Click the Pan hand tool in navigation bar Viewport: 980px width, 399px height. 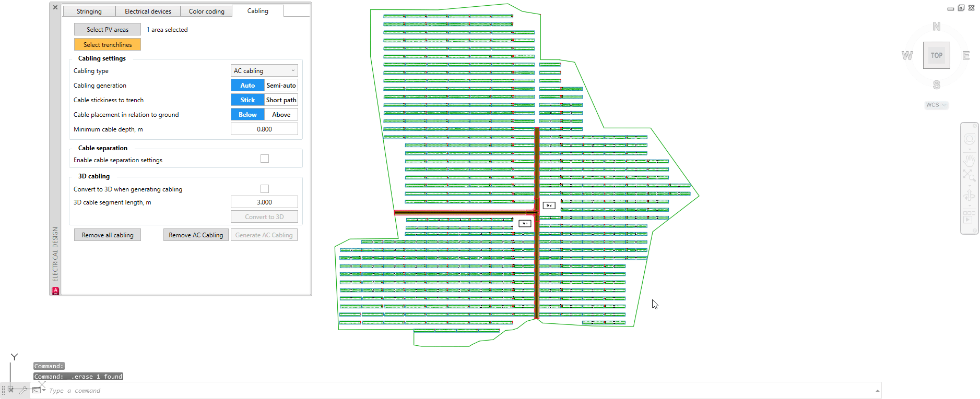[970, 159]
